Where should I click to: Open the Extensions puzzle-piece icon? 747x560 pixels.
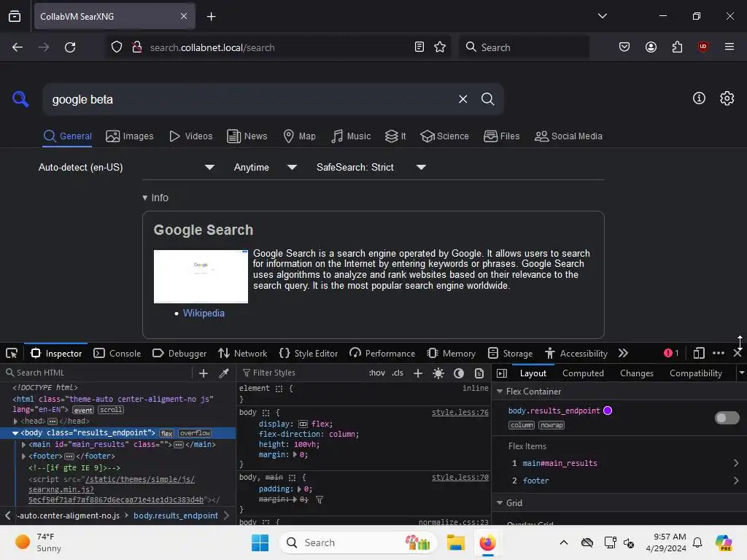(677, 47)
